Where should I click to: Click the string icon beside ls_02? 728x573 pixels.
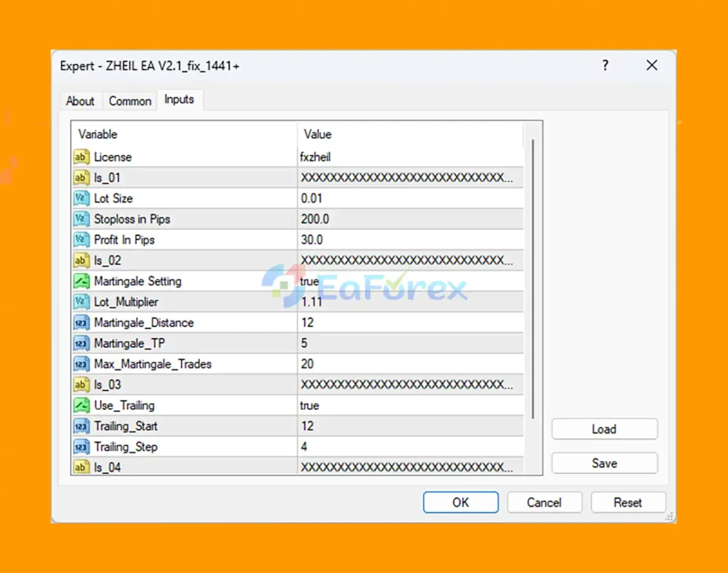(81, 260)
